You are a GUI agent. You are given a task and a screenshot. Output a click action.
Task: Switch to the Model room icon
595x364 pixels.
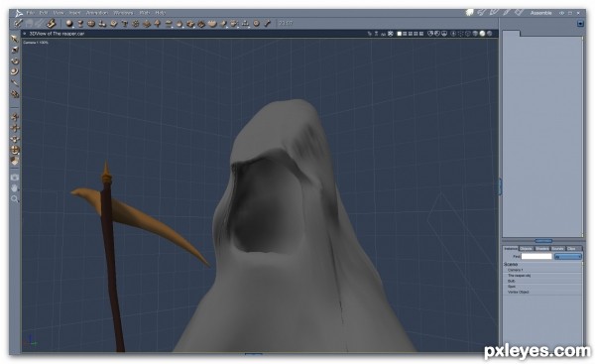482,13
